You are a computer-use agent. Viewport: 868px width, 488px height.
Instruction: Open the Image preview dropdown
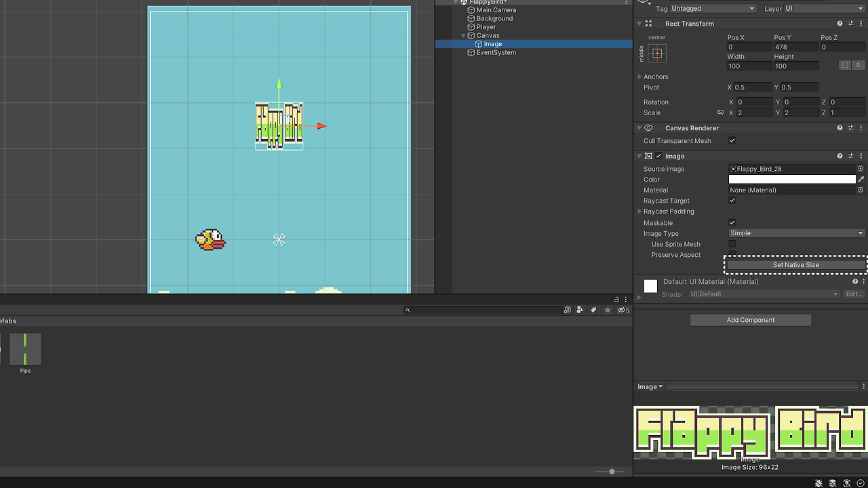[650, 386]
